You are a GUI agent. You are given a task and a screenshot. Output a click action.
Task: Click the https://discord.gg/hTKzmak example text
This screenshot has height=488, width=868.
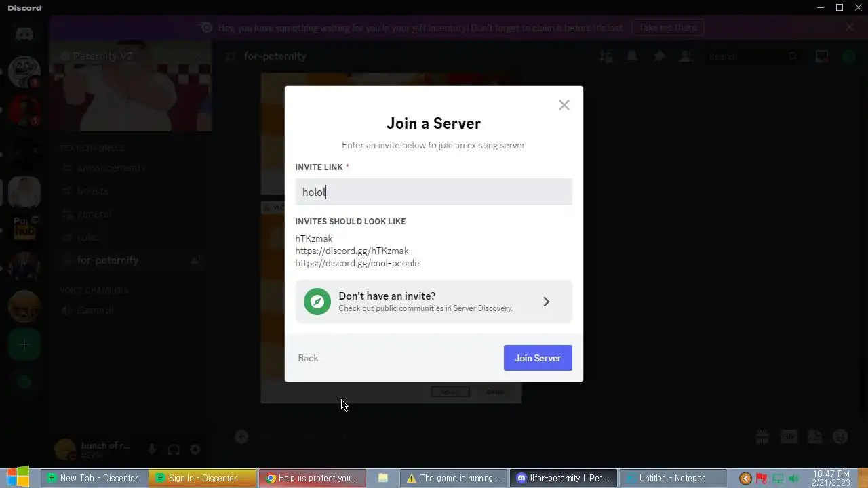click(352, 251)
